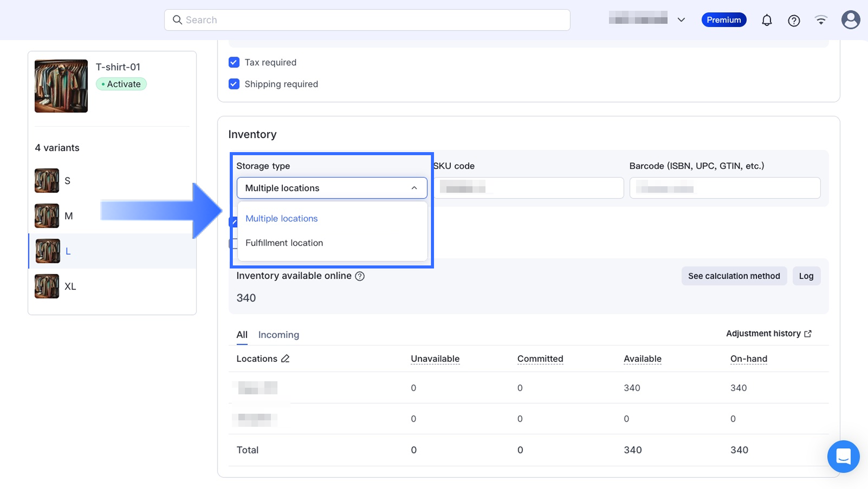The width and height of the screenshot is (868, 489).
Task: Click the Adjustment history external link icon
Action: (x=808, y=334)
